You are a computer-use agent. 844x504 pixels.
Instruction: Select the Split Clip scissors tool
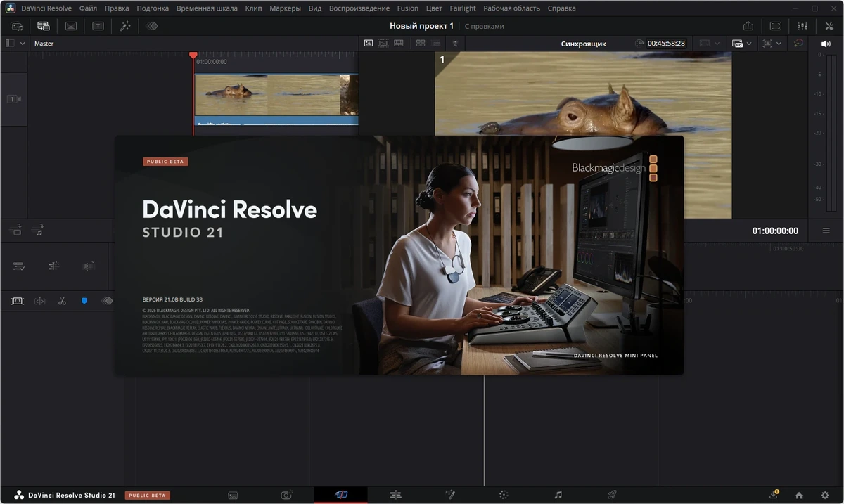62,301
